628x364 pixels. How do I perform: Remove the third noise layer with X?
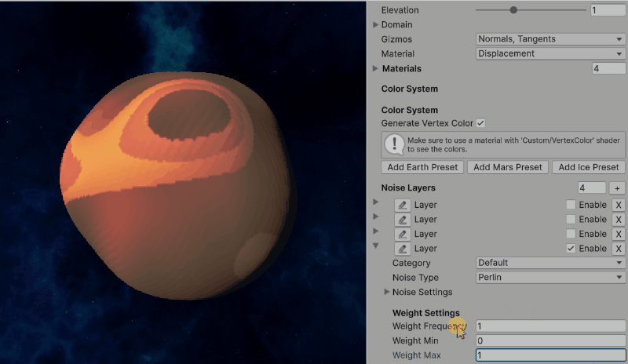618,234
